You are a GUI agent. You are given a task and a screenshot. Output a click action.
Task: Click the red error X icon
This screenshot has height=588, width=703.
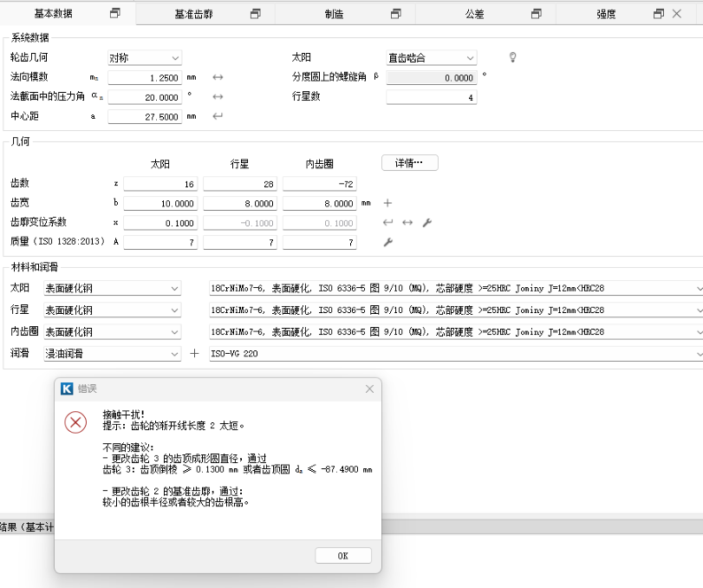pyautogui.click(x=75, y=422)
